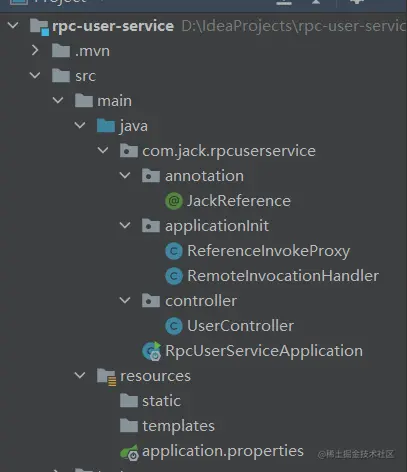
Task: Collapse the src folder
Action: point(35,75)
